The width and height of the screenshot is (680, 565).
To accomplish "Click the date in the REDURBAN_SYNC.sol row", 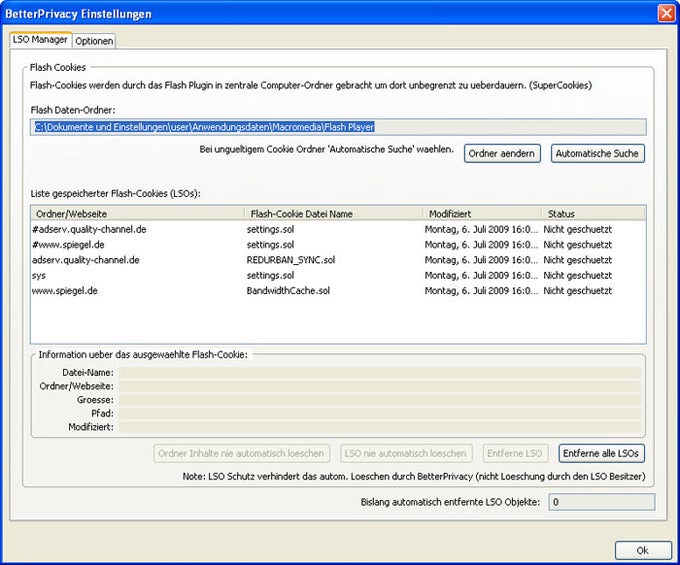I will tap(481, 260).
